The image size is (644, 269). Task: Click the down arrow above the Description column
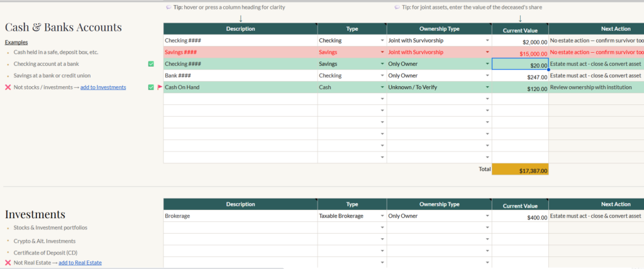tap(240, 18)
